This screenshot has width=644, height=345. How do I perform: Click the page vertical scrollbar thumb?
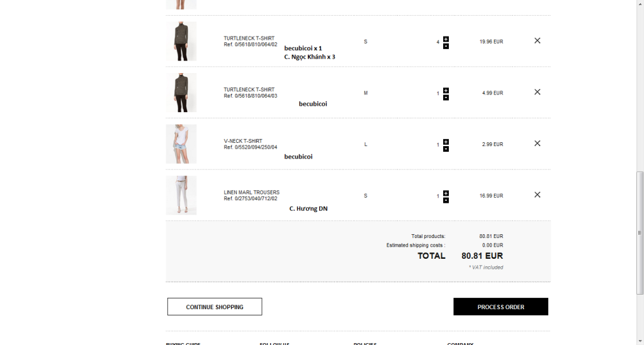pyautogui.click(x=640, y=233)
